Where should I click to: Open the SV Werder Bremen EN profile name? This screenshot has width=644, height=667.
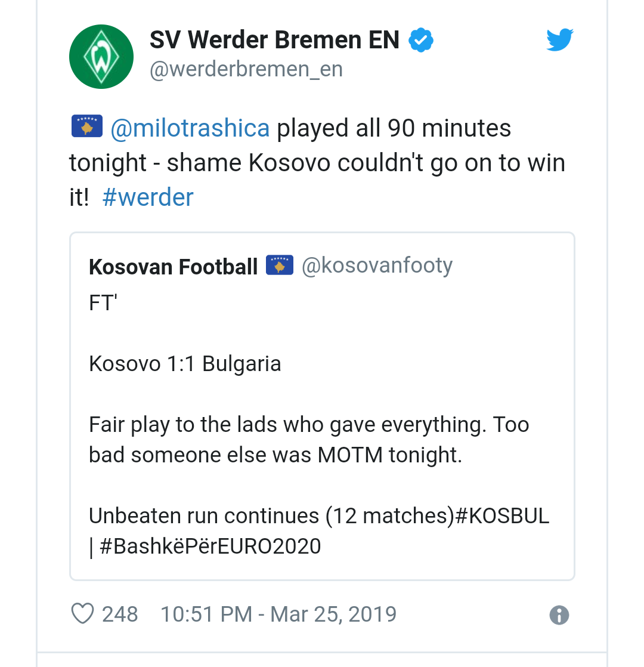tap(275, 40)
